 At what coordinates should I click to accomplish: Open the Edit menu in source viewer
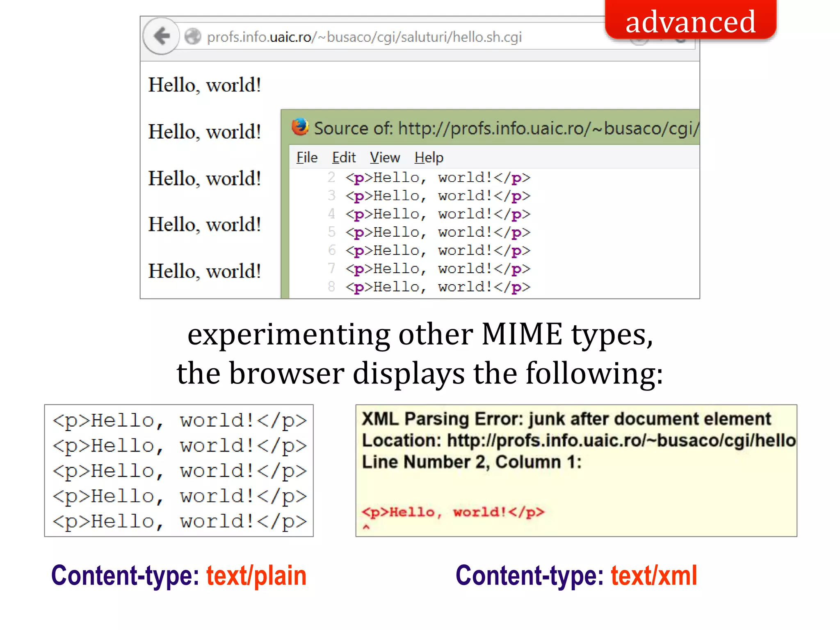344,157
